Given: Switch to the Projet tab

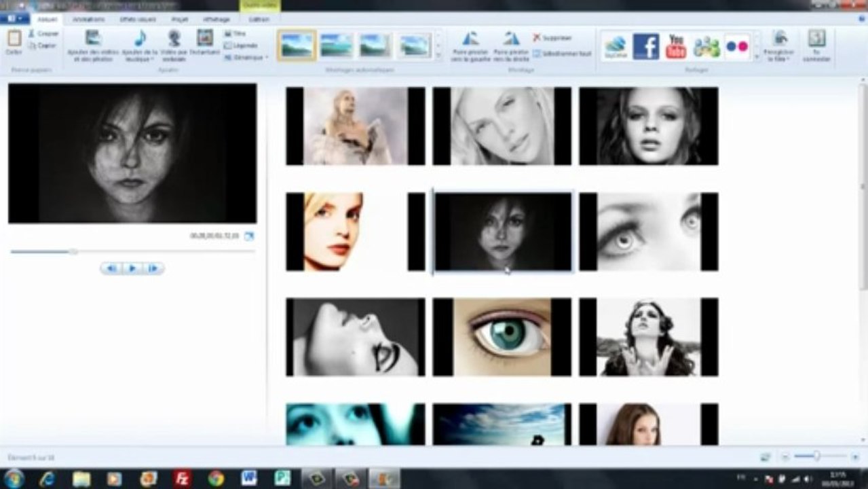Looking at the screenshot, I should pos(180,20).
